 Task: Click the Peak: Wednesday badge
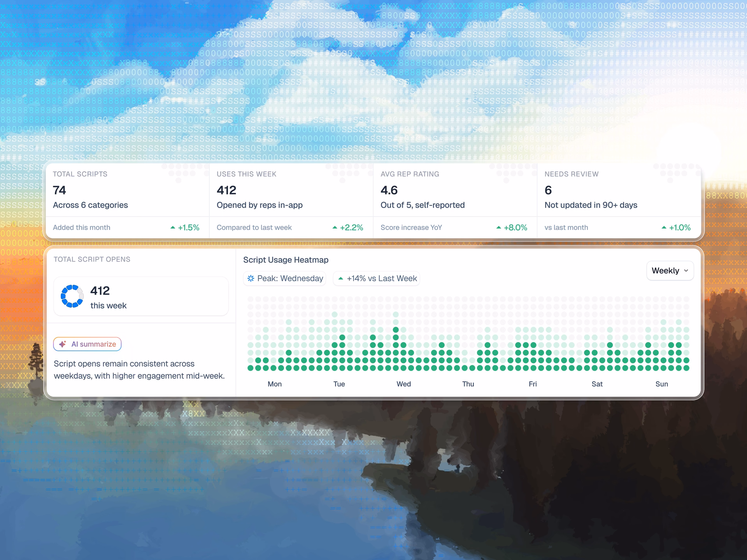[285, 278]
